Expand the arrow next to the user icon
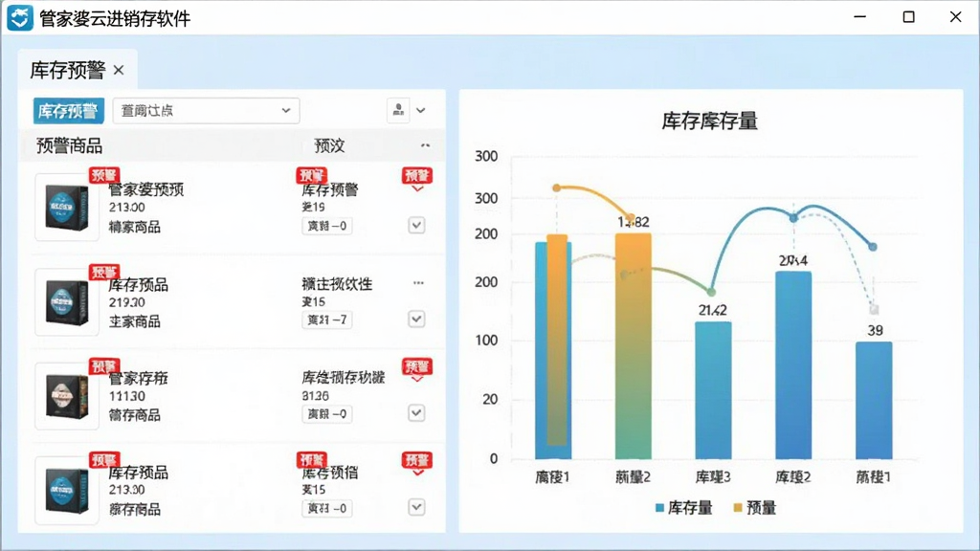Viewport: 980px width, 551px height. tap(421, 111)
